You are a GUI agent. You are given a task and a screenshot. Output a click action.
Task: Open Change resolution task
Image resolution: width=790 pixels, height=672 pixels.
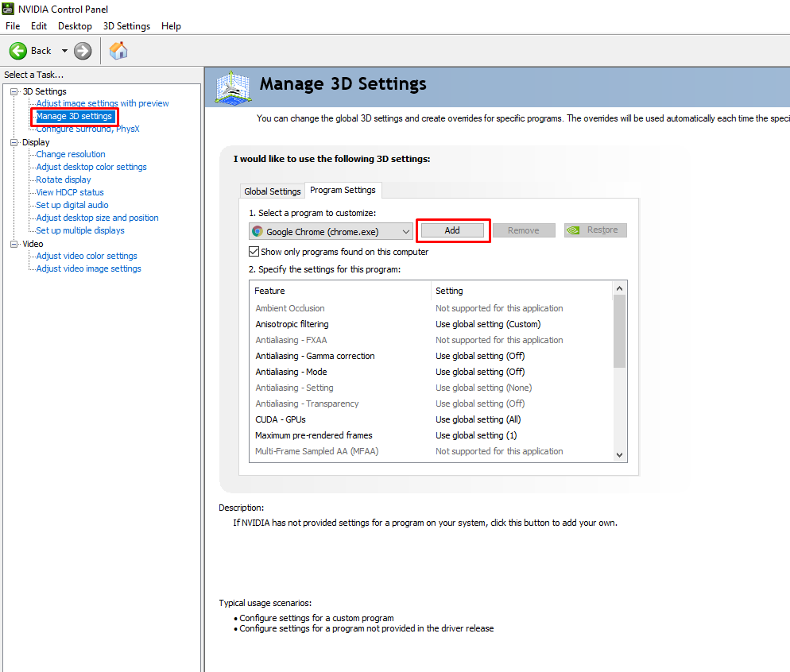coord(71,154)
